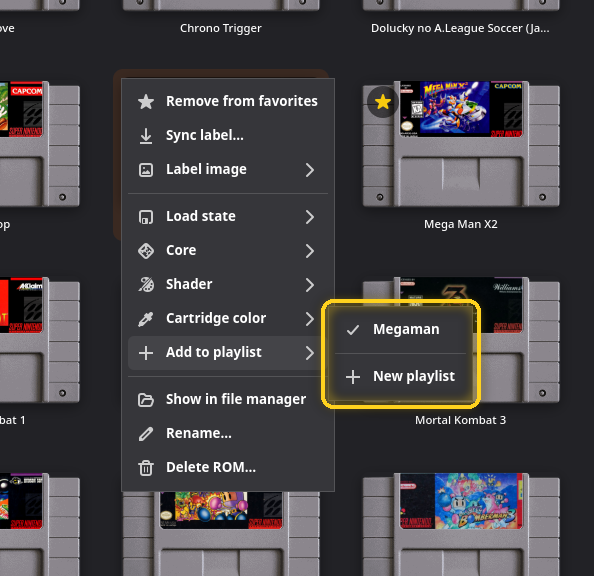Select Load state in context menu
This screenshot has width=594, height=576.
click(x=228, y=217)
